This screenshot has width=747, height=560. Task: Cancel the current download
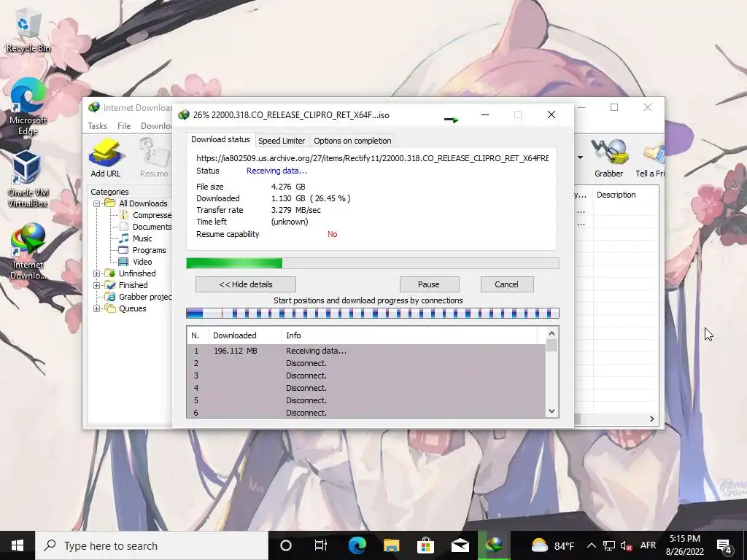coord(506,284)
